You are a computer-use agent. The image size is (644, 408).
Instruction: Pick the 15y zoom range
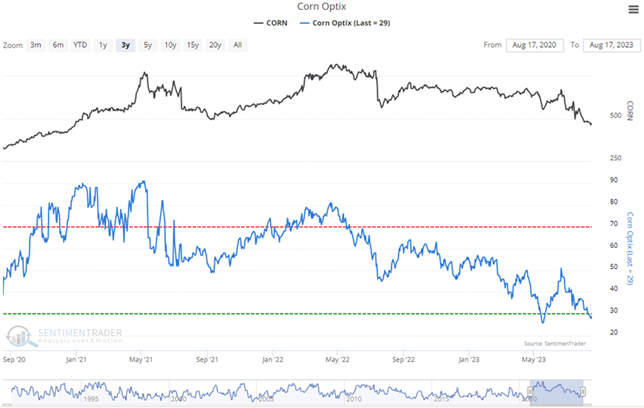pos(192,45)
